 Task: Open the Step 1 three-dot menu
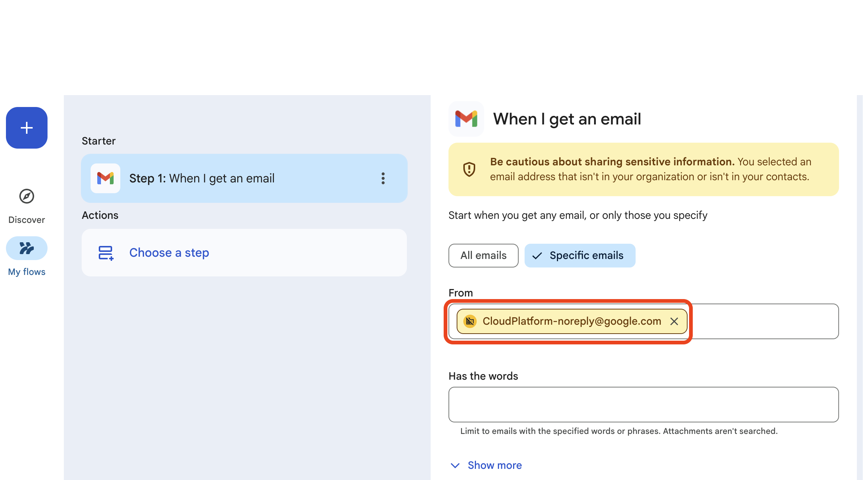(383, 178)
